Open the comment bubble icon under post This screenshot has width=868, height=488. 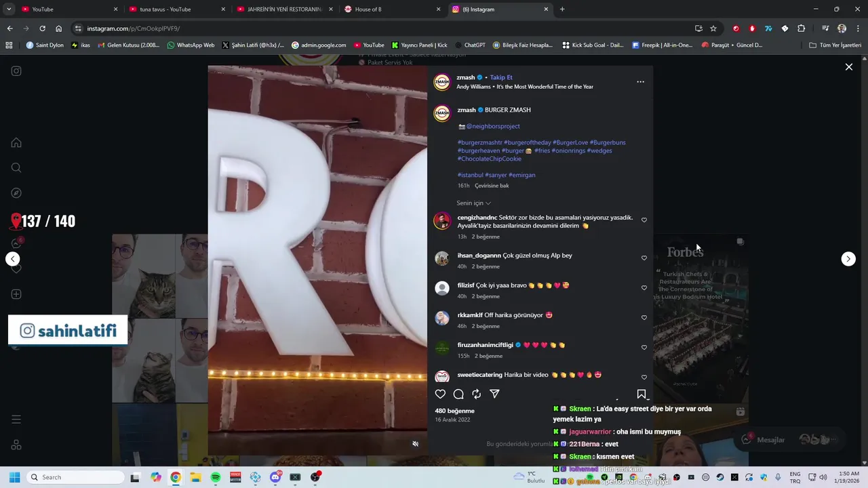point(458,394)
